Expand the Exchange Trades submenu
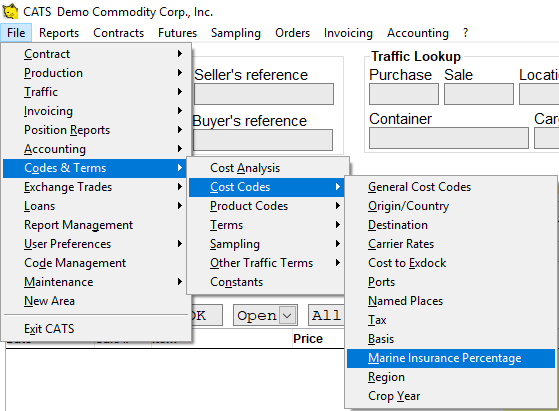Screen dimensions: 559x411 coord(94,187)
